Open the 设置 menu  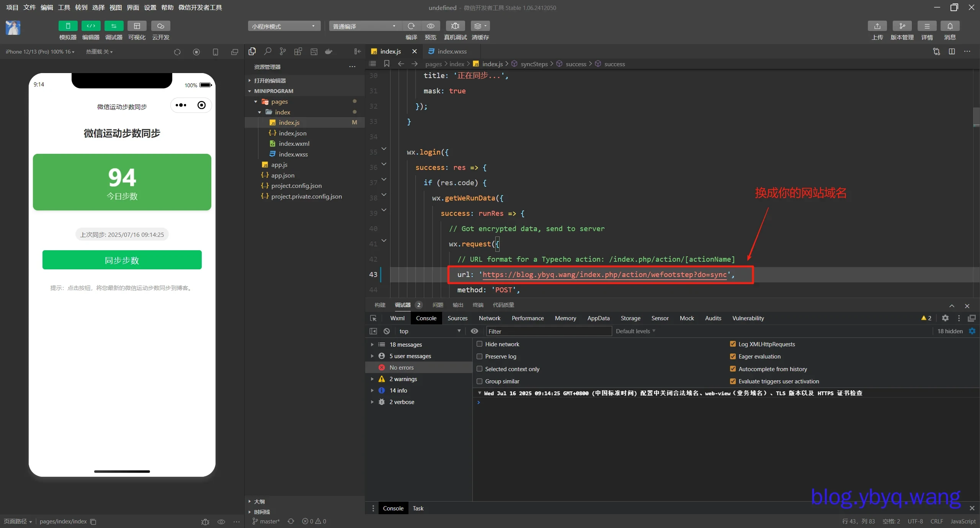click(x=150, y=7)
